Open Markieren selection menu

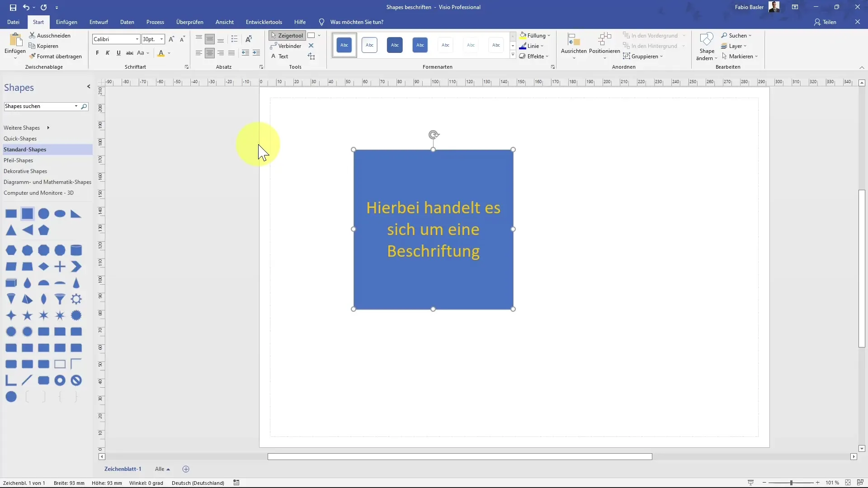(740, 56)
